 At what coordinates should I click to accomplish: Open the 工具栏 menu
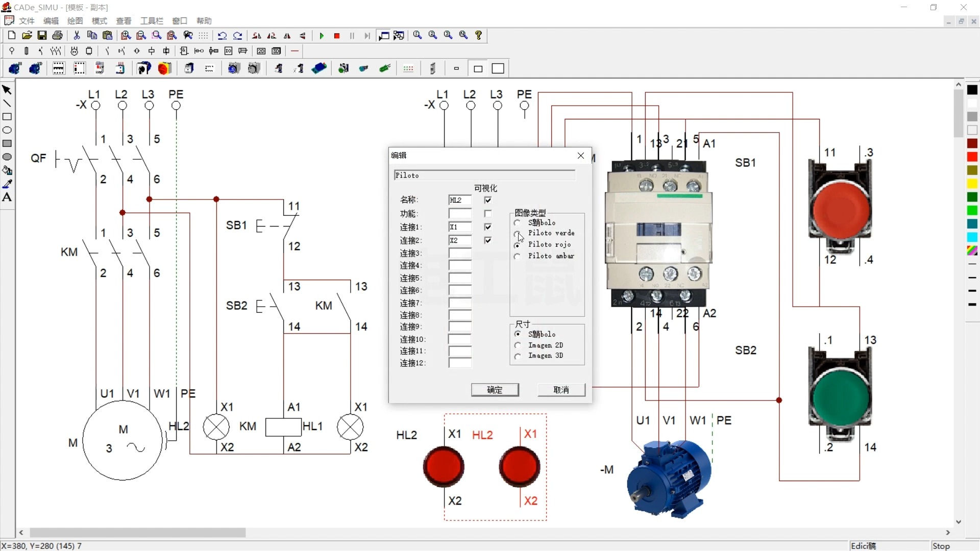[x=152, y=21]
